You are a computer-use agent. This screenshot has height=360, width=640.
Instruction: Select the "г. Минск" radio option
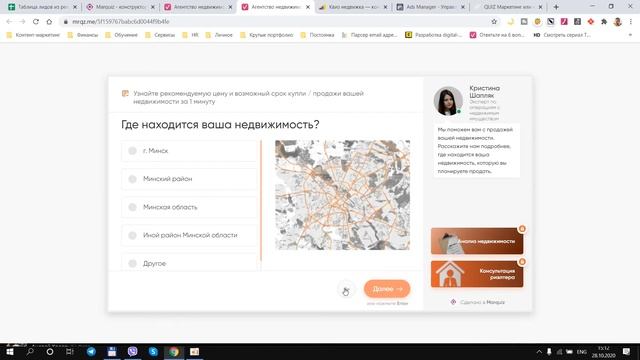pyautogui.click(x=189, y=151)
